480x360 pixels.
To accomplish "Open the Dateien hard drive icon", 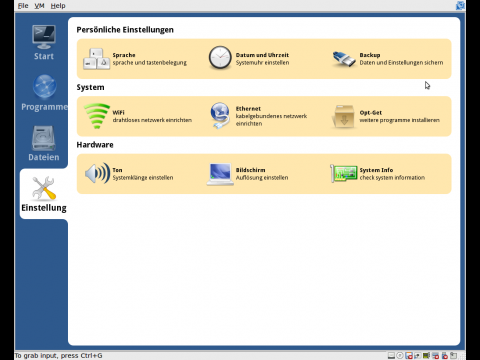I will pyautogui.click(x=44, y=138).
